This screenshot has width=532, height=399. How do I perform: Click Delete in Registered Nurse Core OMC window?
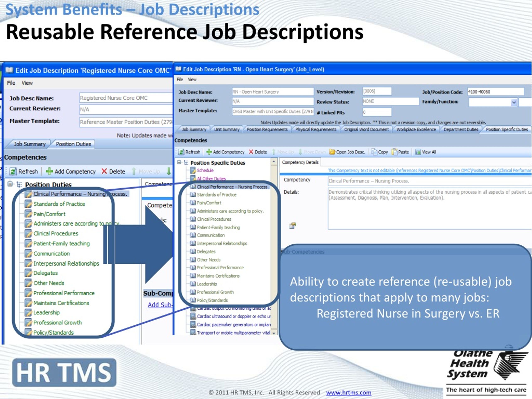[113, 171]
